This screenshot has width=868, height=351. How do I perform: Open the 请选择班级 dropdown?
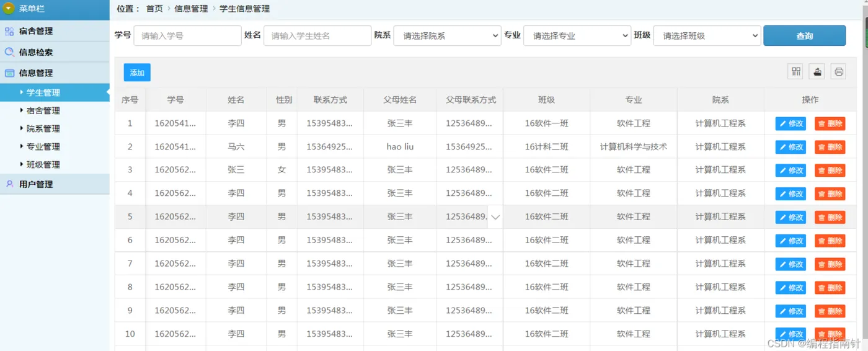[x=707, y=35]
